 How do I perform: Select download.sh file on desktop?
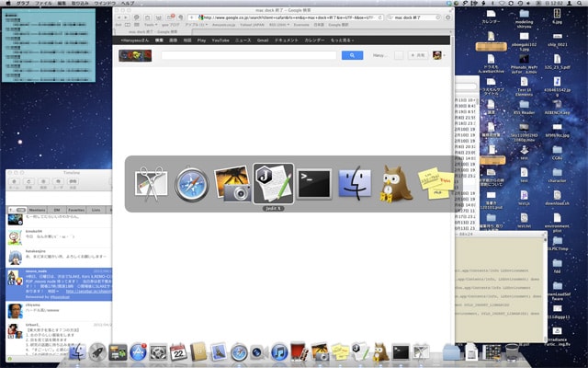point(557,198)
